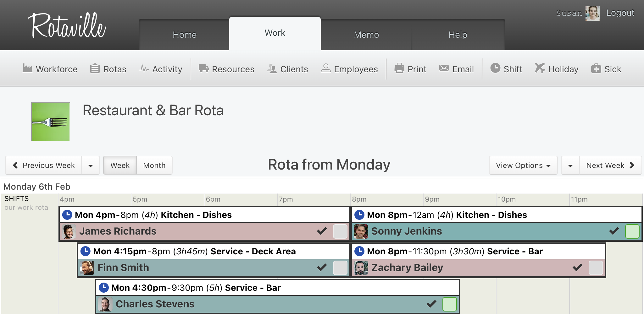Expand the Next Week dropdown arrow

(x=570, y=165)
